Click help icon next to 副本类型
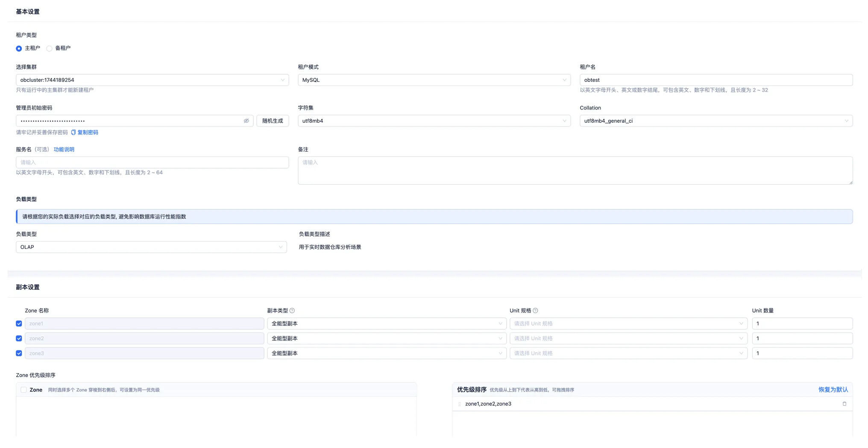 (x=292, y=311)
